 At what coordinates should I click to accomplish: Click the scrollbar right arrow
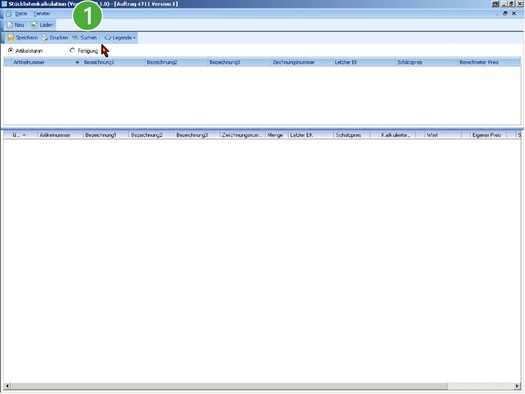click(x=517, y=386)
